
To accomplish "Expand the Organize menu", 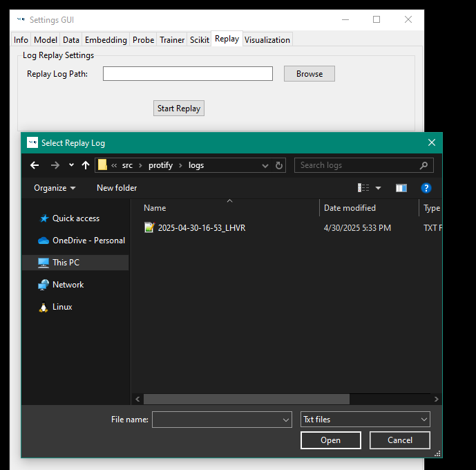I will pyautogui.click(x=55, y=188).
